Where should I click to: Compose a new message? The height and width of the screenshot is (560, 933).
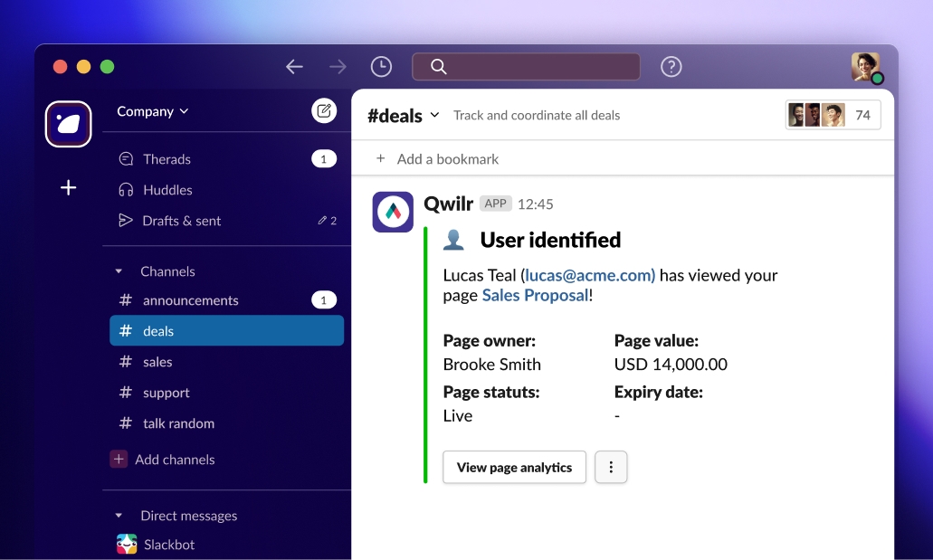pyautogui.click(x=324, y=110)
